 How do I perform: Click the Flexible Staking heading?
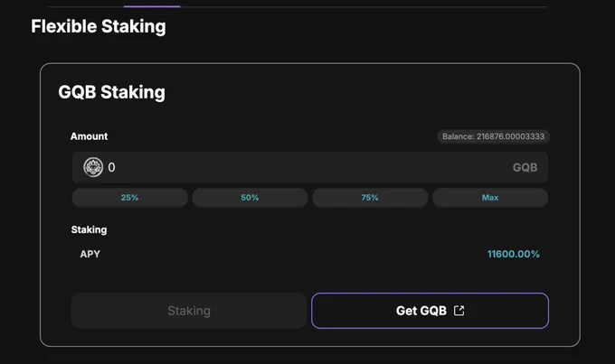coord(99,26)
